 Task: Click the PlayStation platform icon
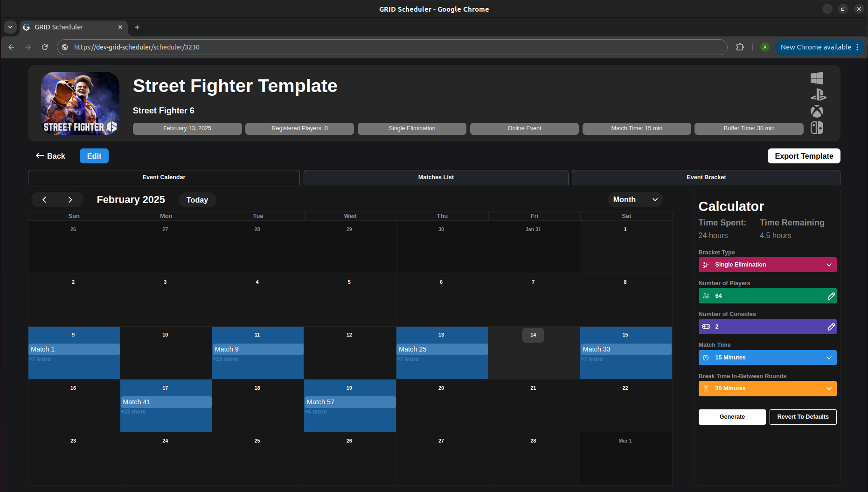818,95
